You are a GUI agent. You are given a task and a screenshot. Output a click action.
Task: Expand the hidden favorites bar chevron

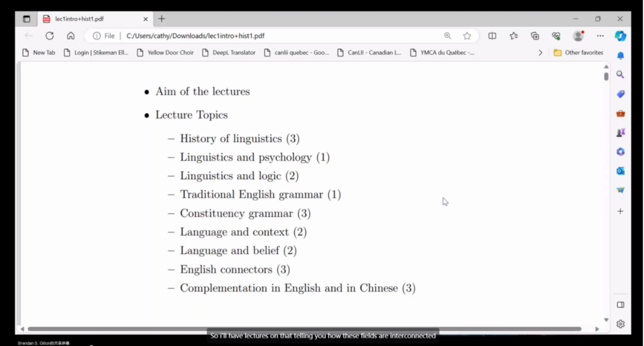tap(540, 53)
